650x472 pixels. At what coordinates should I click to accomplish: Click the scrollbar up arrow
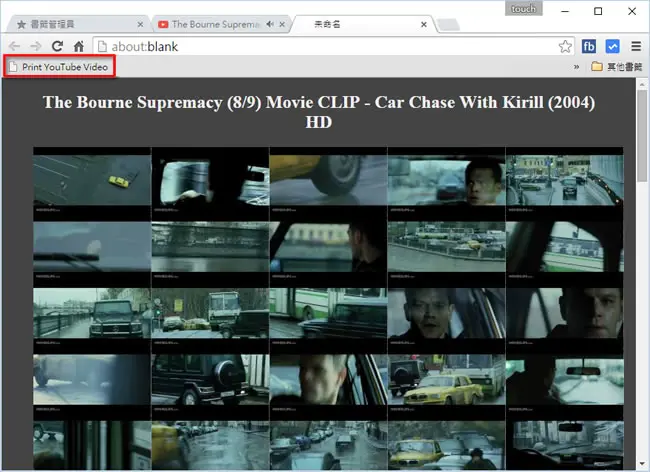(642, 84)
